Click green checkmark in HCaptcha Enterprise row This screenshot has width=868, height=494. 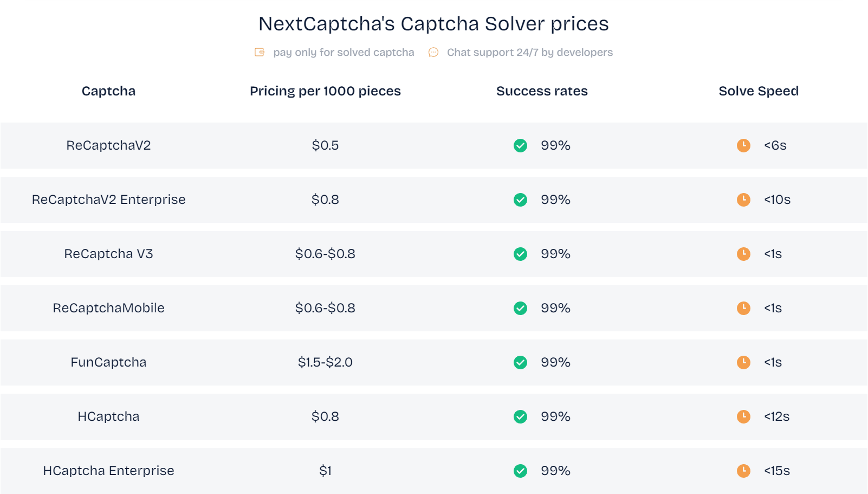coord(520,471)
